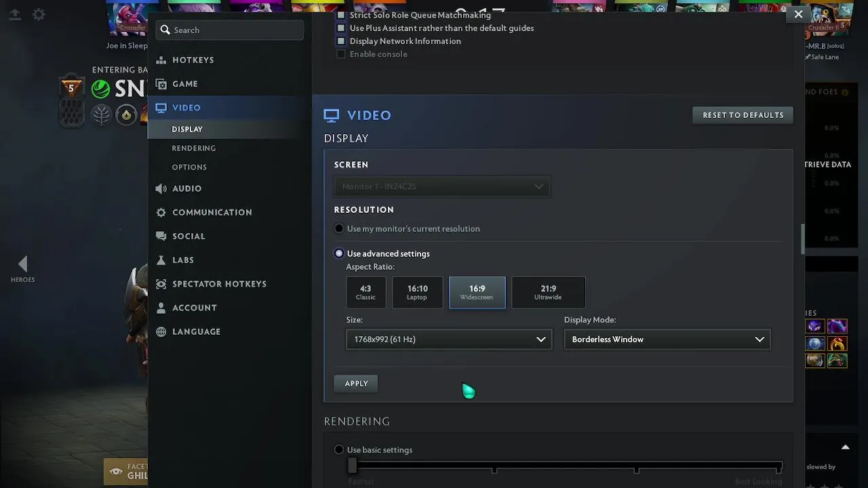Select Use my monitor's current resolution

point(339,228)
